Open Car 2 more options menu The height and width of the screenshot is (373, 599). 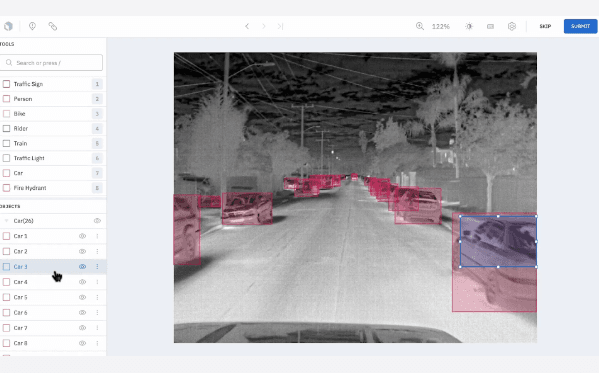(97, 251)
